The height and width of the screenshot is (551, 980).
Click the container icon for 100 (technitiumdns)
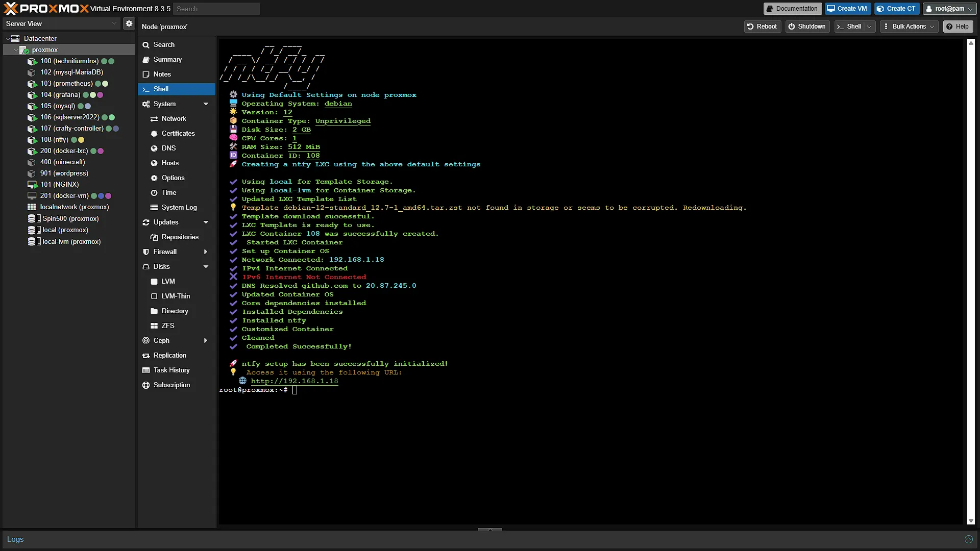(32, 61)
